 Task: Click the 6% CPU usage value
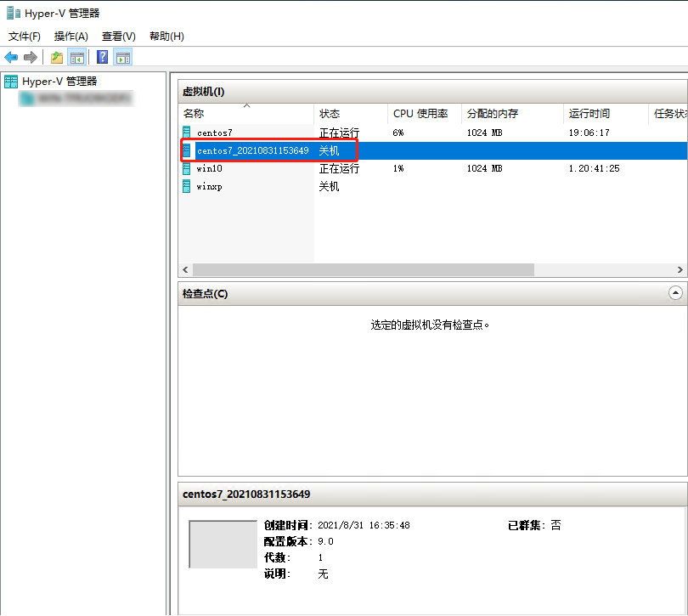pos(398,133)
